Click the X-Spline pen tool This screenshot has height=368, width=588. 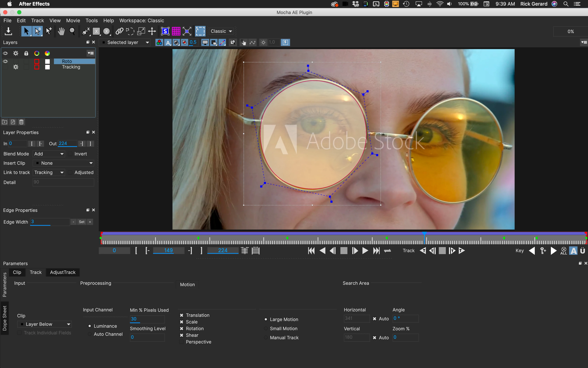(86, 31)
